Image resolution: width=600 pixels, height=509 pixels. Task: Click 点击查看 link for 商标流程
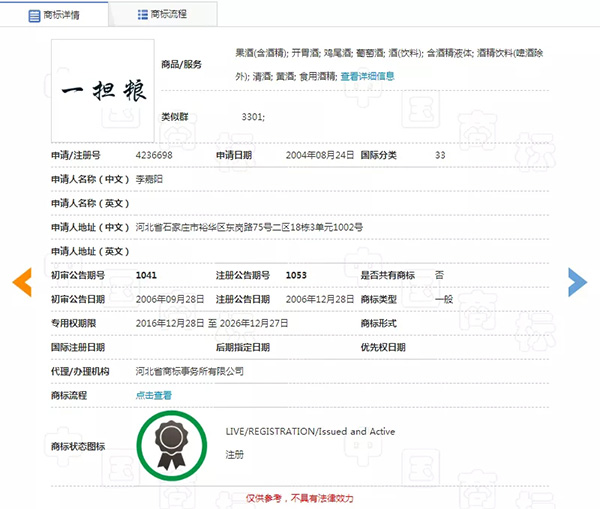tap(153, 395)
